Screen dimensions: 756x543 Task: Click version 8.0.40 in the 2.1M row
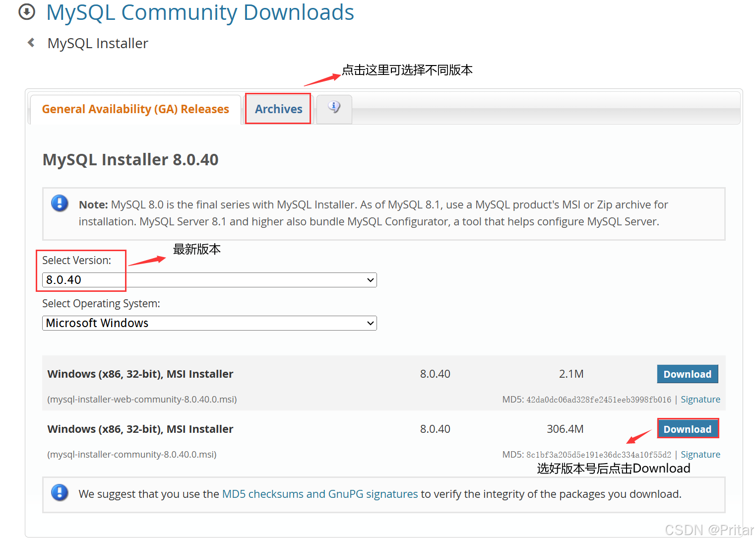click(435, 374)
